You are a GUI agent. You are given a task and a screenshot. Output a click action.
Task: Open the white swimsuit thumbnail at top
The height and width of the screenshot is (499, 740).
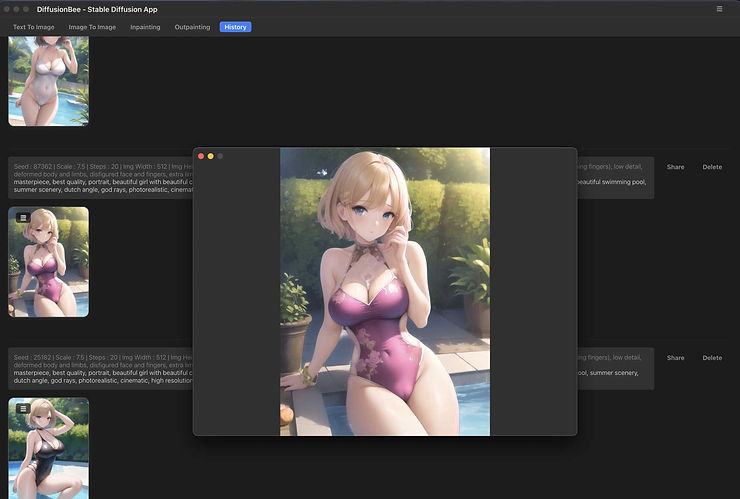(48, 80)
